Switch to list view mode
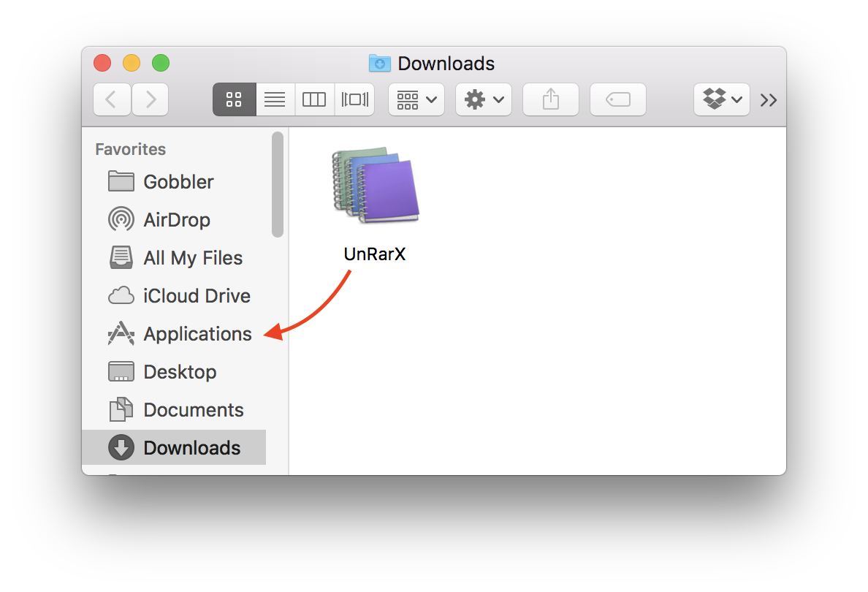This screenshot has height=592, width=868. [275, 99]
